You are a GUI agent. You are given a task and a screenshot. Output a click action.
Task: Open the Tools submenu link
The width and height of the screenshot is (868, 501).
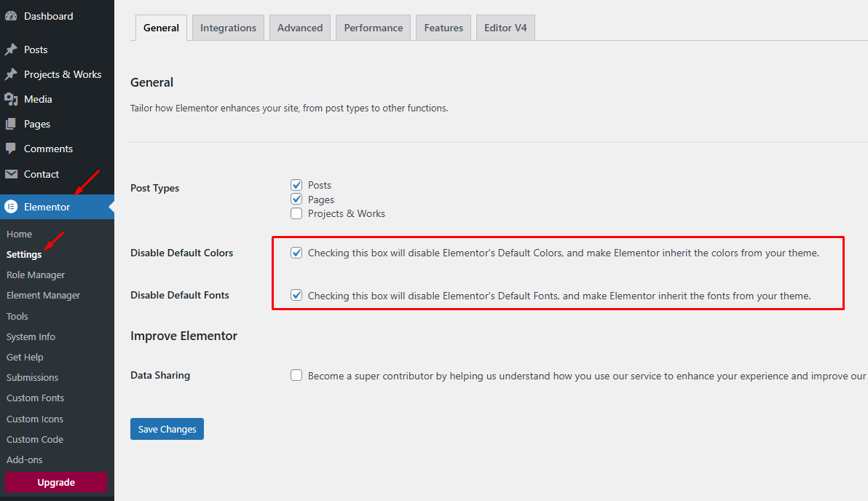tap(17, 316)
